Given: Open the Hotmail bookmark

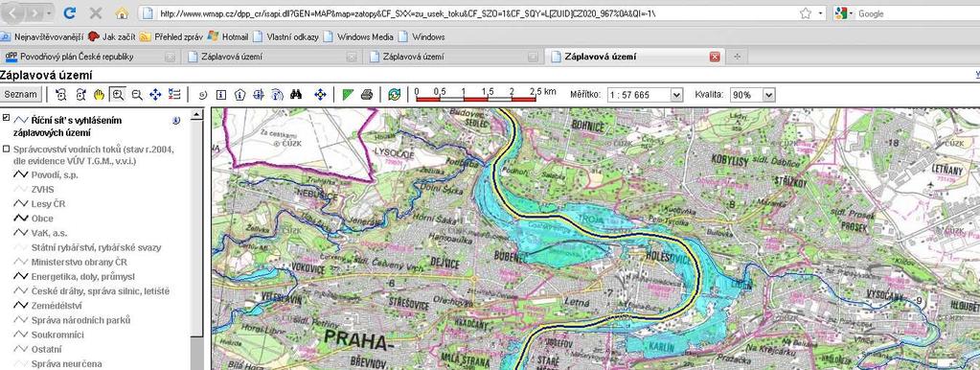Looking at the screenshot, I should pyautogui.click(x=228, y=36).
